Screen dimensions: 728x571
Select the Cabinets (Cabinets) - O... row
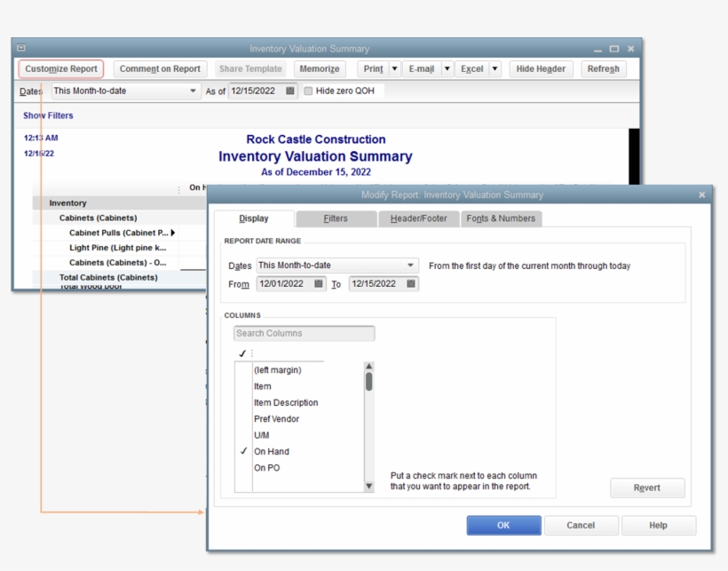click(x=117, y=263)
